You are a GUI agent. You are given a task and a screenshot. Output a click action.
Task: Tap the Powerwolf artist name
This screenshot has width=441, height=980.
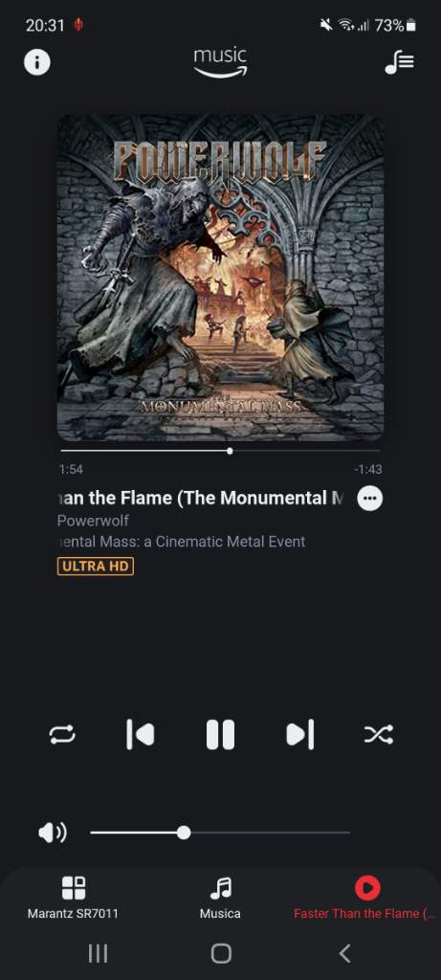coord(93,521)
